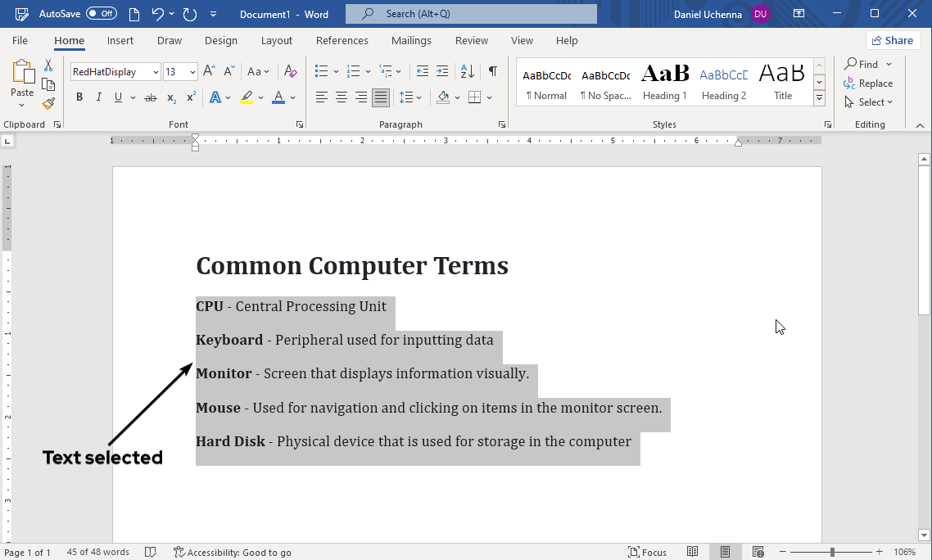Show paragraph marks with pilcrow icon
Viewport: 932px width, 560px height.
point(492,71)
